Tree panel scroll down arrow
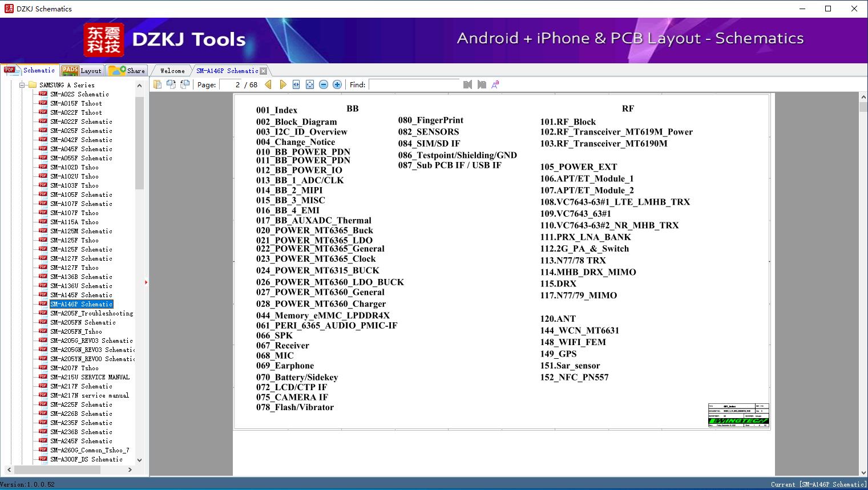Viewport: 868px width, 490px height. pos(139,460)
